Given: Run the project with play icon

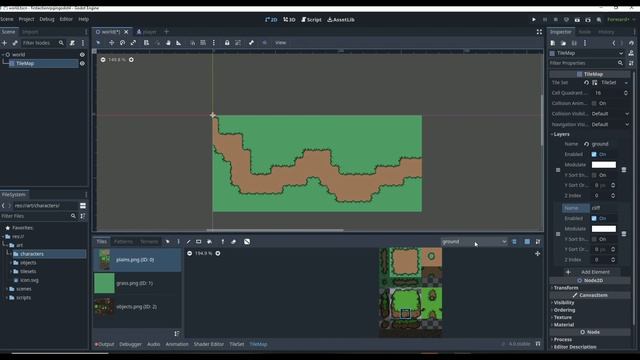Looking at the screenshot, I should click(x=533, y=20).
